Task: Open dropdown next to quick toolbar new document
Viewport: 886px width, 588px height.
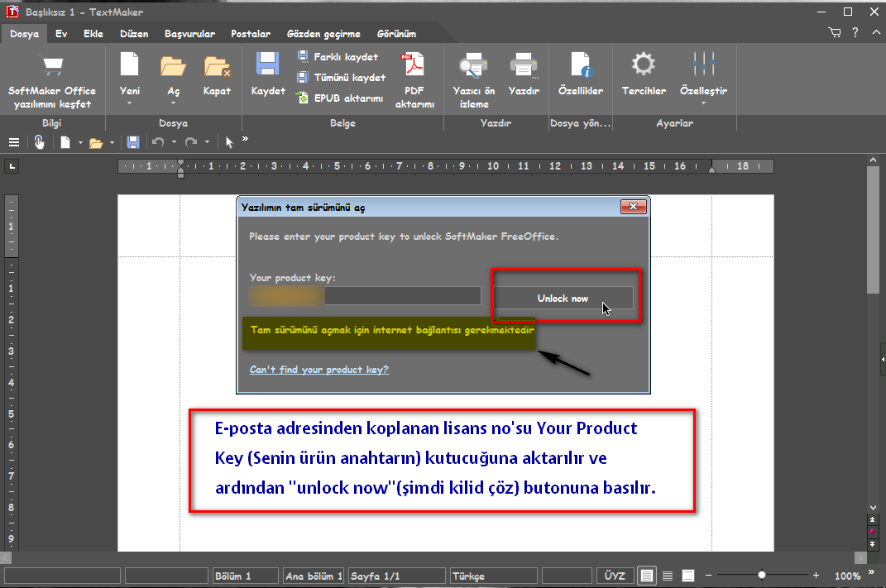Action: coord(80,143)
